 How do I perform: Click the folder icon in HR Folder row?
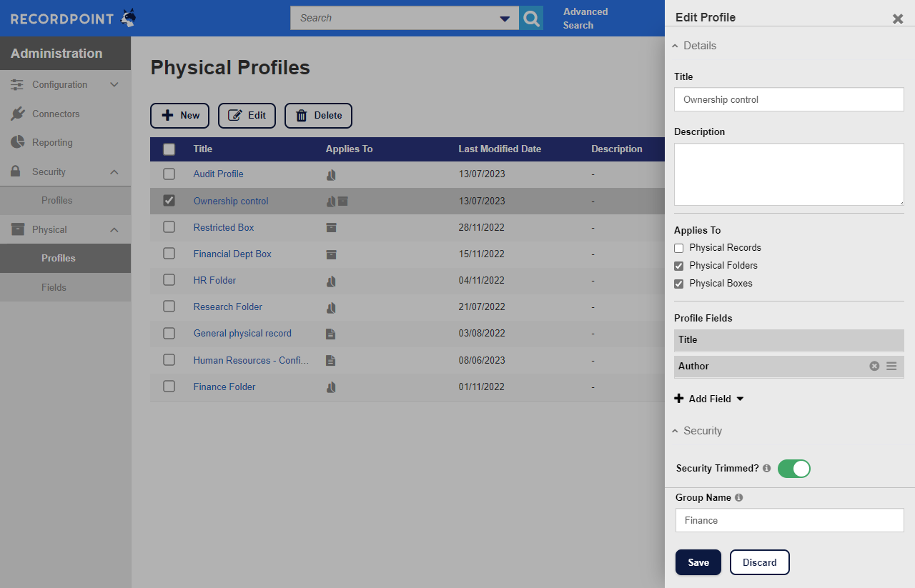[x=331, y=281]
